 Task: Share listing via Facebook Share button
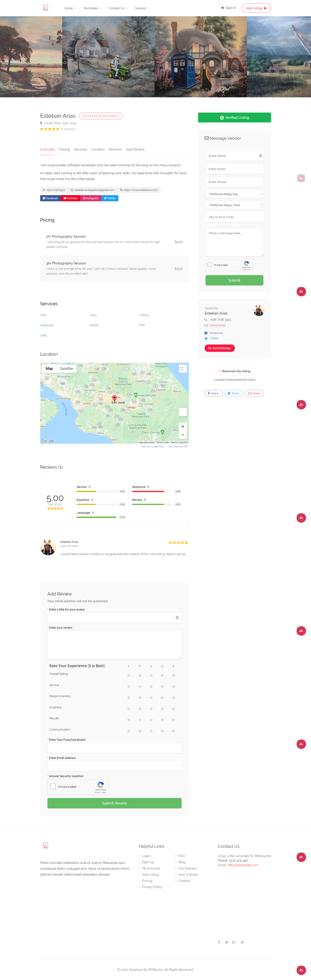pos(213,393)
